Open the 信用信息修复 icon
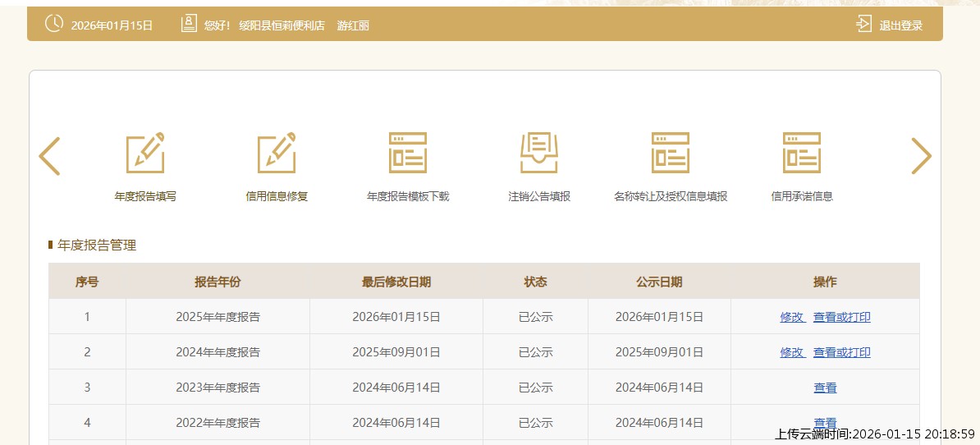 pos(277,154)
